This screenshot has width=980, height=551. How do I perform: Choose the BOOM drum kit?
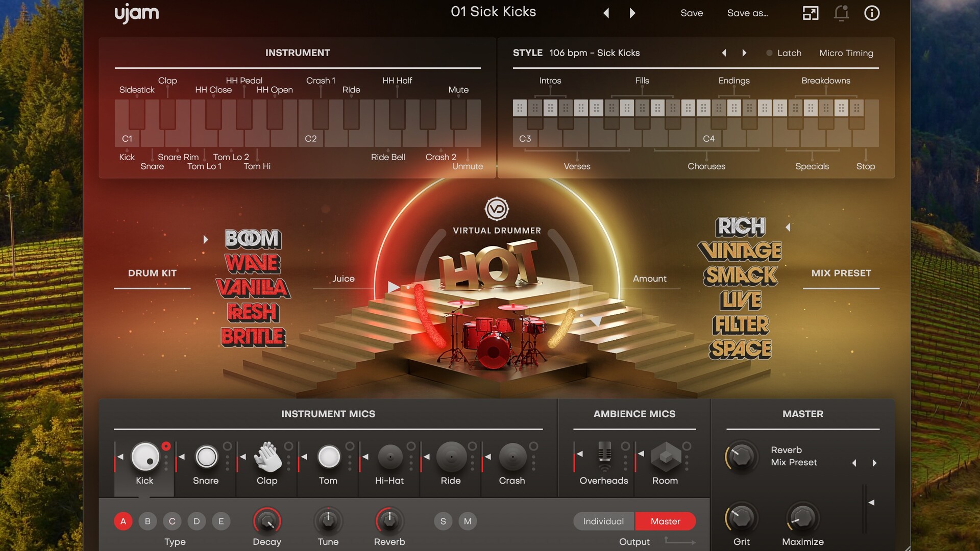253,238
